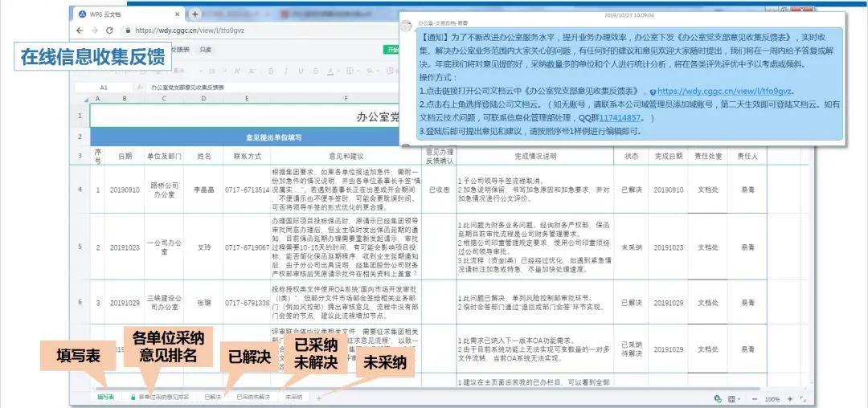868x408 pixels.
Task: Open the wdy.cggc.cn link in the notice
Action: click(725, 92)
